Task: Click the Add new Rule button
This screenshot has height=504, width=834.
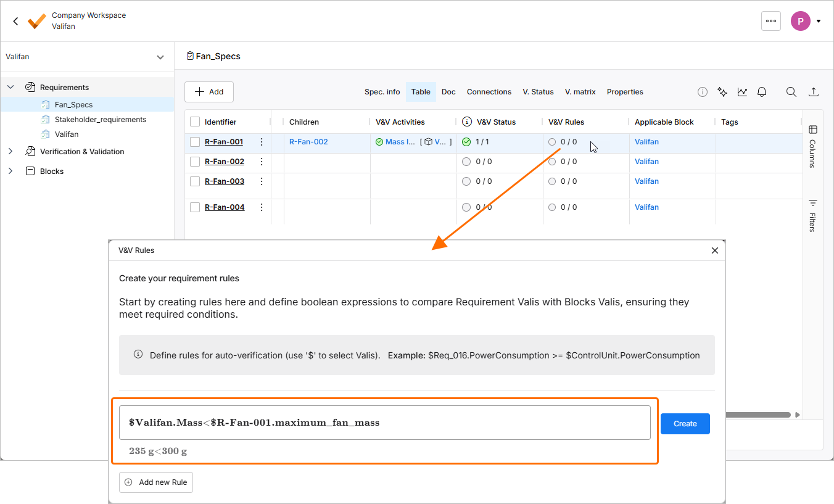Action: pos(156,482)
